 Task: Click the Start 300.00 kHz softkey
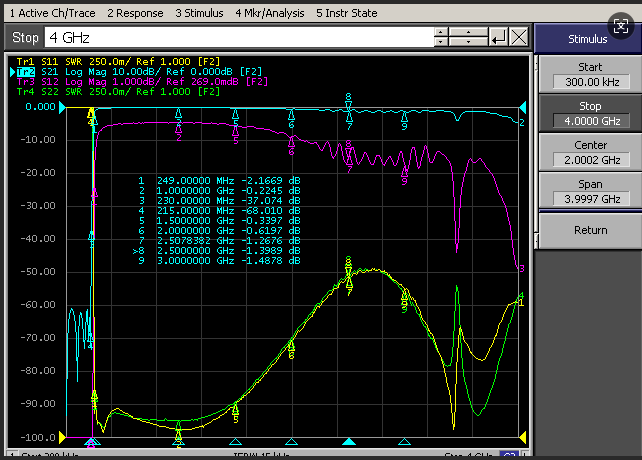pos(590,75)
